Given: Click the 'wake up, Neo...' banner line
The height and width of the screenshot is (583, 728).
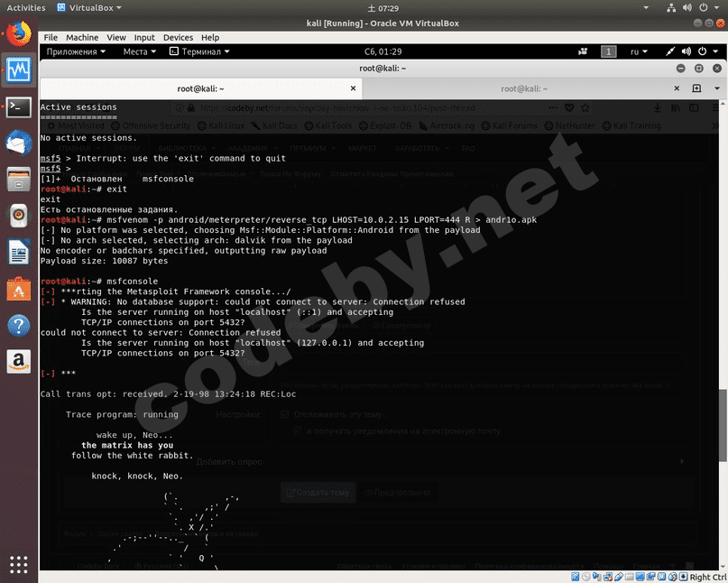Looking at the screenshot, I should 134,435.
